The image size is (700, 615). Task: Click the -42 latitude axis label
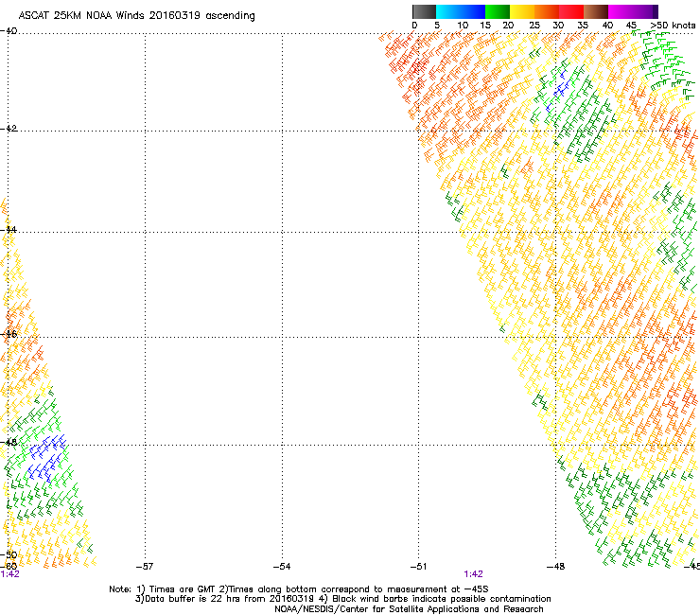[x=9, y=128]
